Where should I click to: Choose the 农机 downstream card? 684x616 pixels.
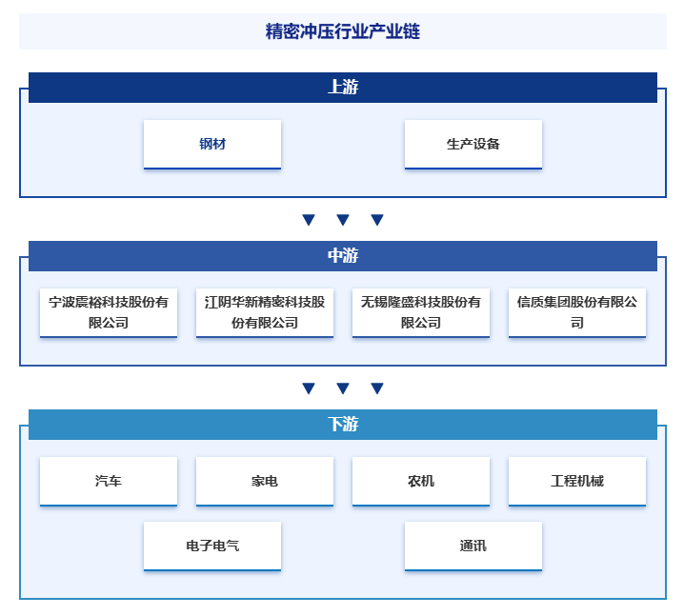pyautogui.click(x=421, y=481)
